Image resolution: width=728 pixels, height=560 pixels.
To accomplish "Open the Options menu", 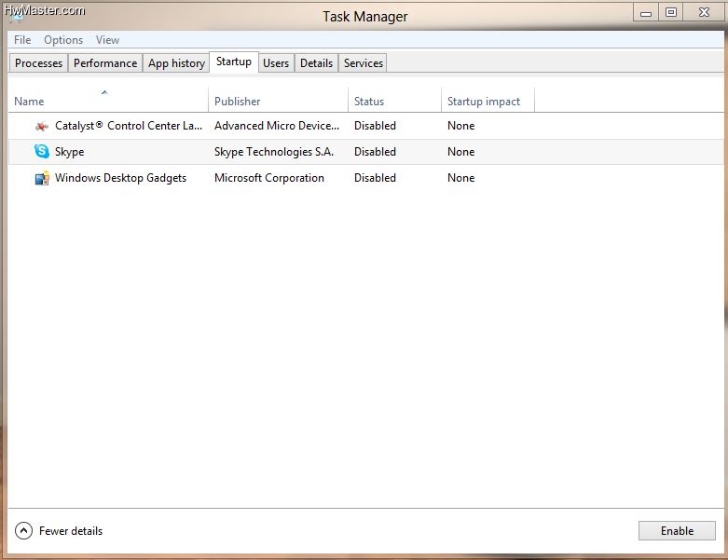I will click(63, 40).
